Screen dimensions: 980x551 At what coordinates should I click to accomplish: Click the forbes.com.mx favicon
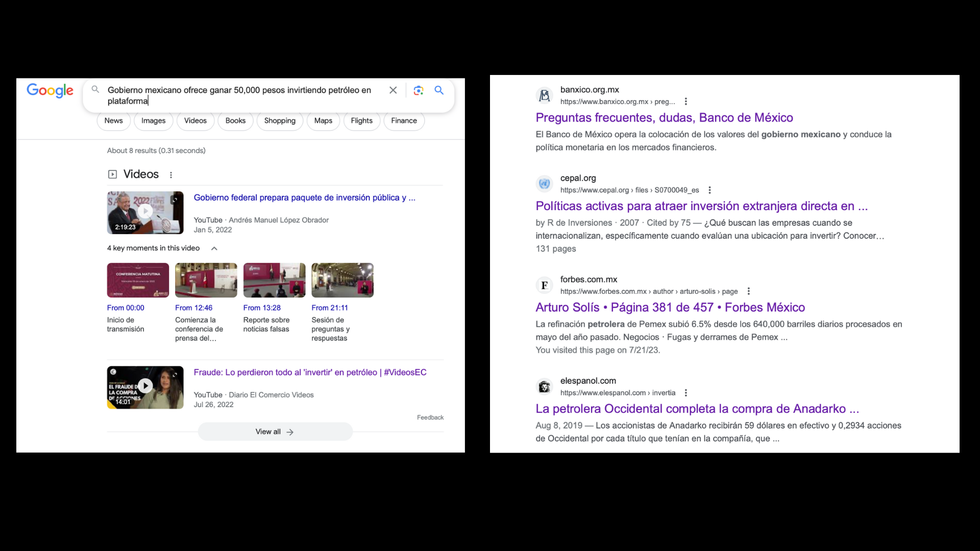tap(545, 285)
